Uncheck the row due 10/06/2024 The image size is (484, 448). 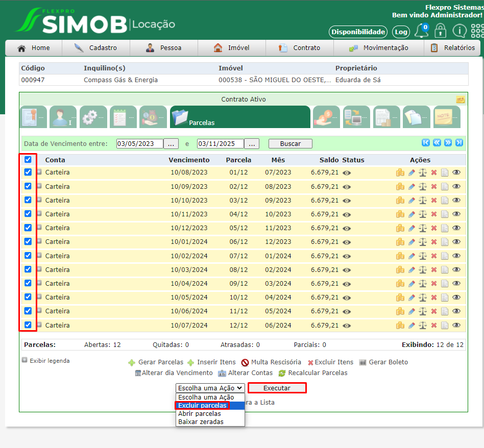pyautogui.click(x=28, y=311)
